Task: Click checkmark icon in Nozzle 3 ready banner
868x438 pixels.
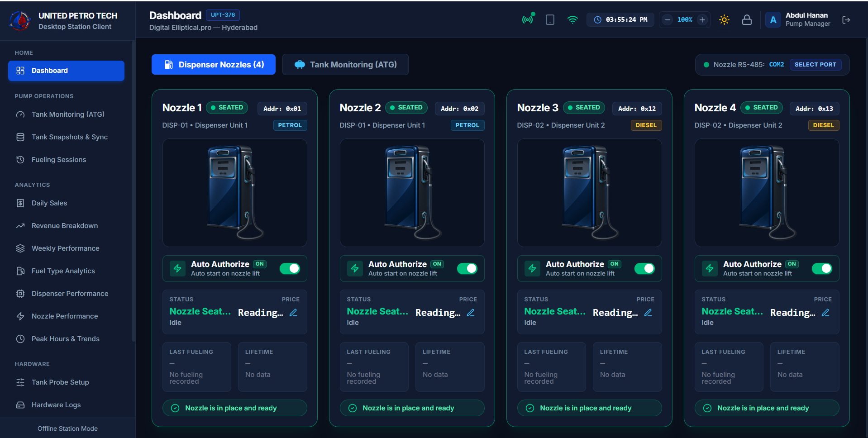Action: pos(530,408)
